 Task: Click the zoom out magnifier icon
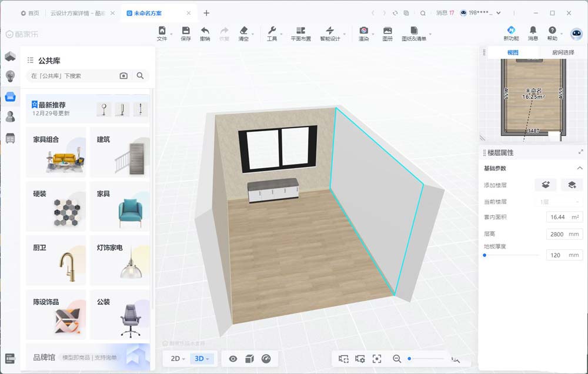[397, 359]
